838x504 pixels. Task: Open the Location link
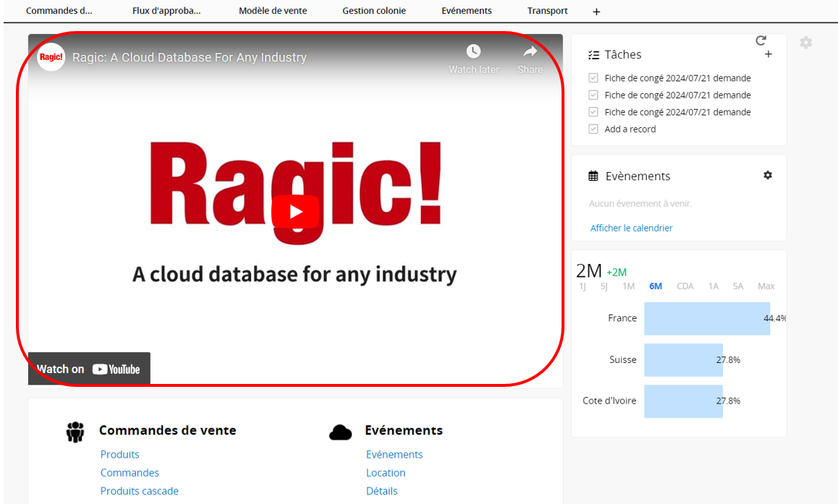point(385,472)
